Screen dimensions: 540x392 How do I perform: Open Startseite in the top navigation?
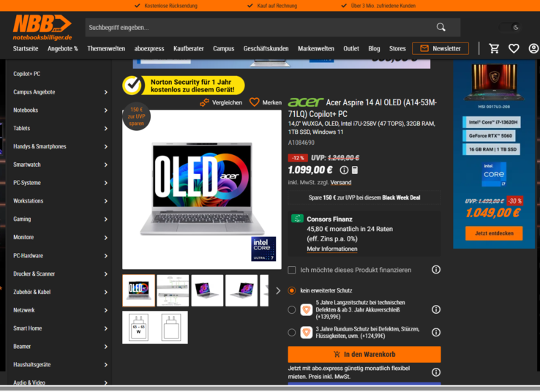click(26, 48)
